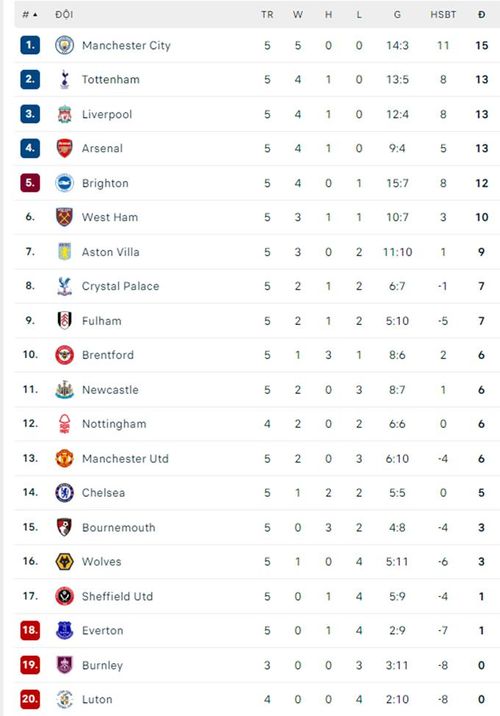Open the Newcastle team link
This screenshot has width=500, height=716.
click(x=110, y=390)
